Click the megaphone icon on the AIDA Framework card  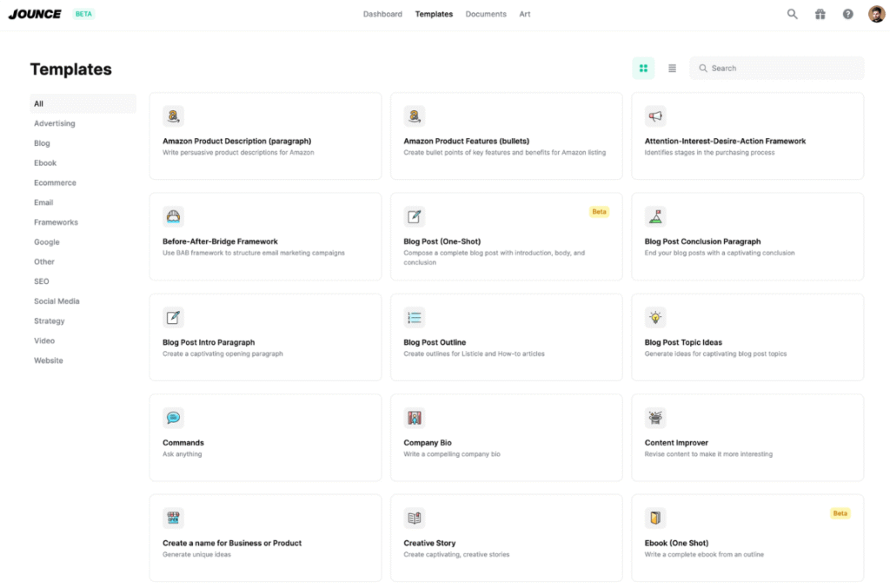654,115
